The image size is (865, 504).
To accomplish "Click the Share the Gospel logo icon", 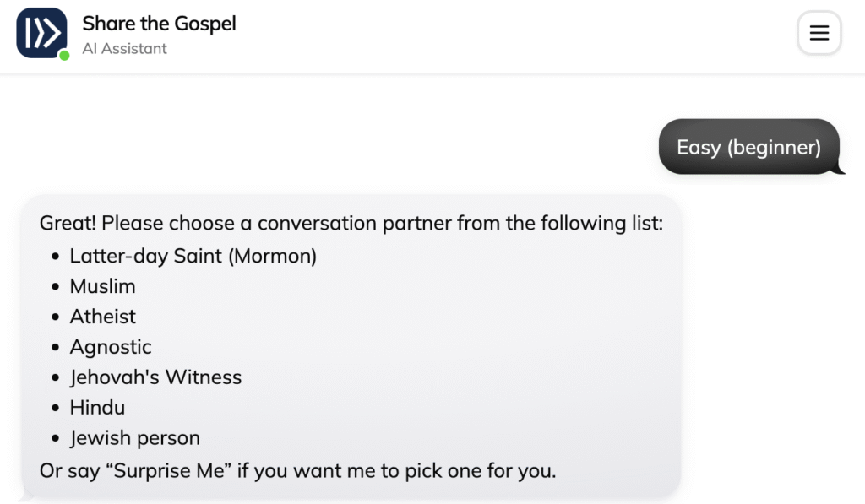I will click(41, 33).
